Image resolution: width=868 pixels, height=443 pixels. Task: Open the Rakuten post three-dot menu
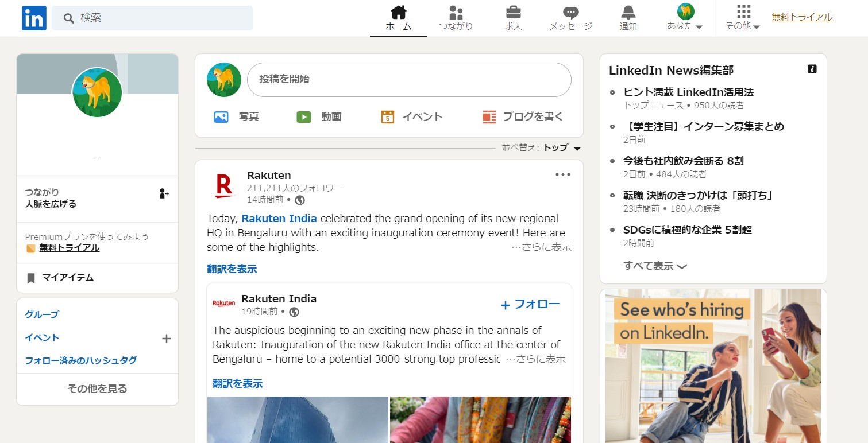click(563, 174)
